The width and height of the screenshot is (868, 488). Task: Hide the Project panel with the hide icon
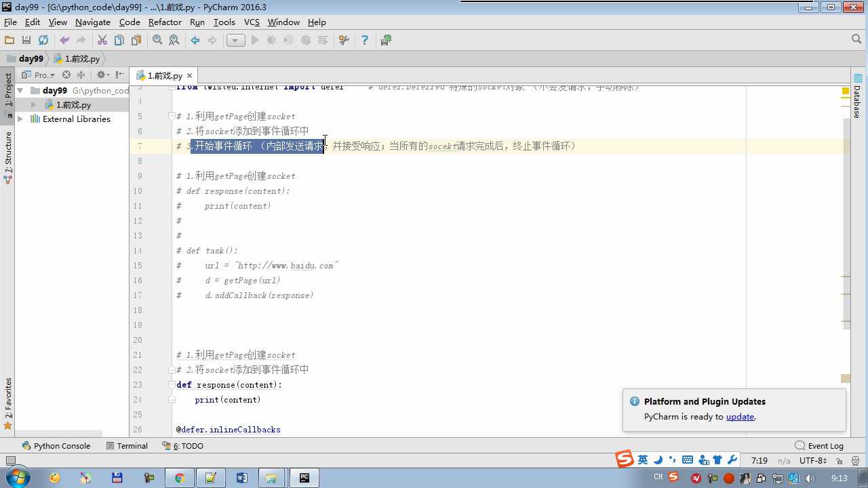[x=120, y=75]
